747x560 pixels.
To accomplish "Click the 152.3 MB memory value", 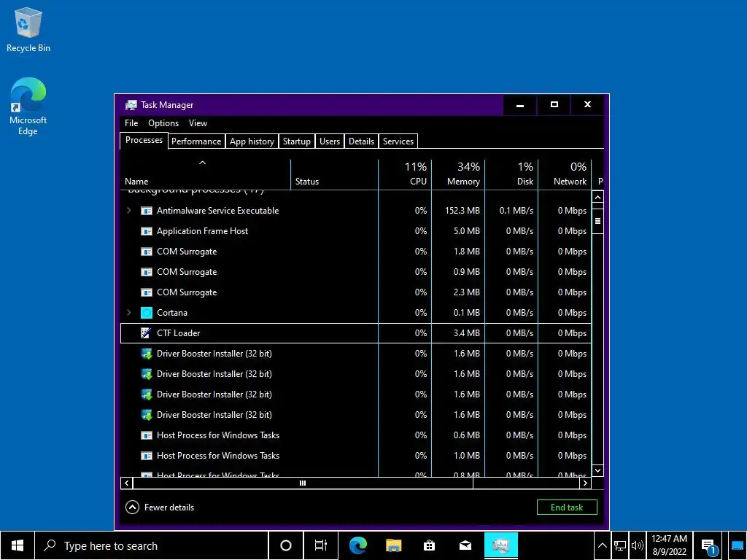I will click(462, 211).
